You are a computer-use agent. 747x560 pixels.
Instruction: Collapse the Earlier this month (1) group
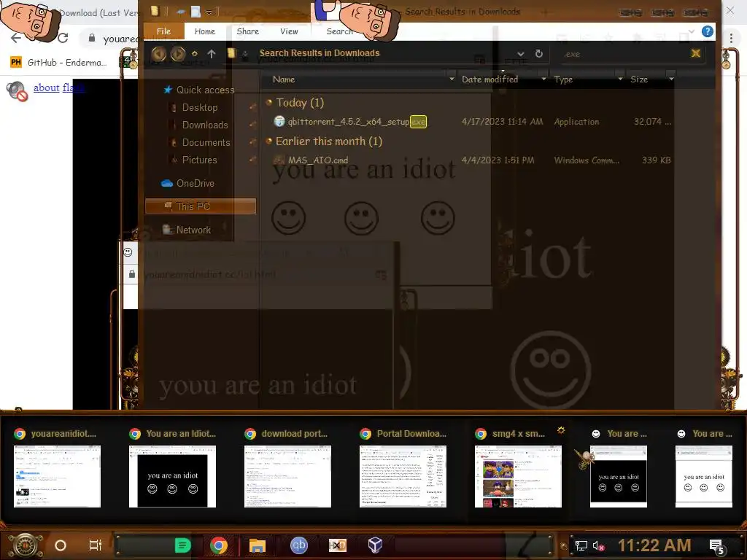pos(268,141)
